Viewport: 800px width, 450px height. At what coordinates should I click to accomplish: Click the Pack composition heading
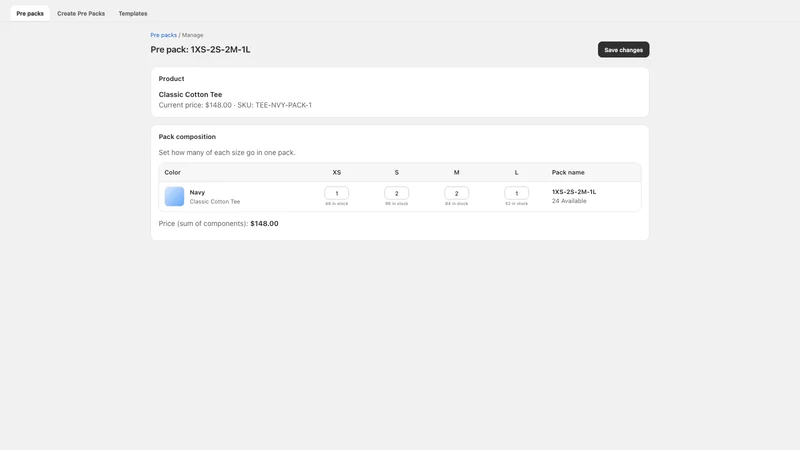click(187, 137)
